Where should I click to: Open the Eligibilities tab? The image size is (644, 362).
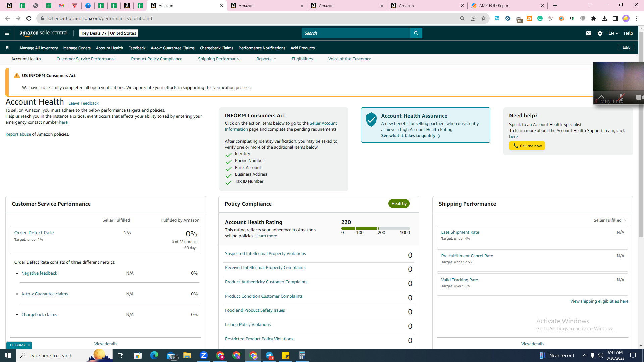(x=302, y=59)
